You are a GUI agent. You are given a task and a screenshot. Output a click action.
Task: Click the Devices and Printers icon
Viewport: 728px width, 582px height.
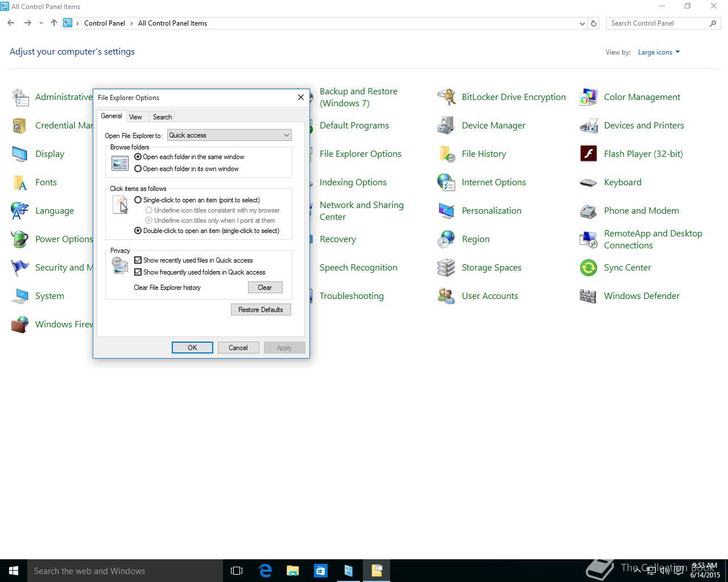tap(588, 126)
